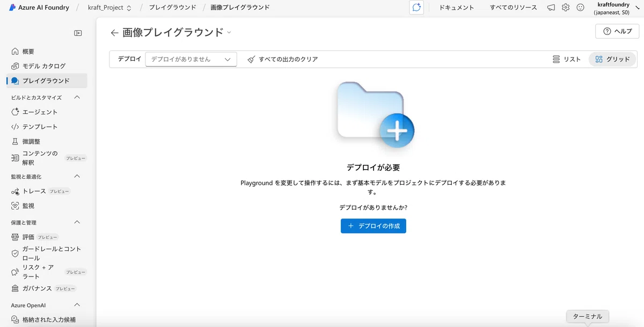The width and height of the screenshot is (644, 327).
Task: Open エージェント in the sidebar
Action: click(x=47, y=112)
